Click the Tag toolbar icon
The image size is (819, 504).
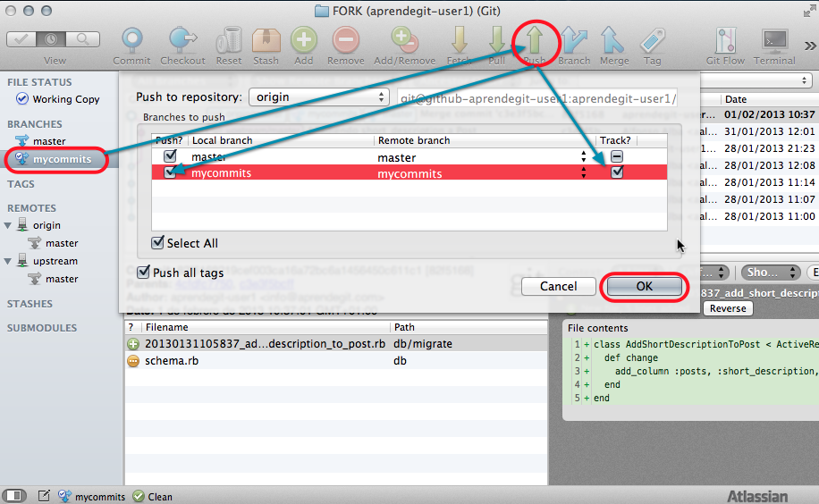(x=652, y=41)
